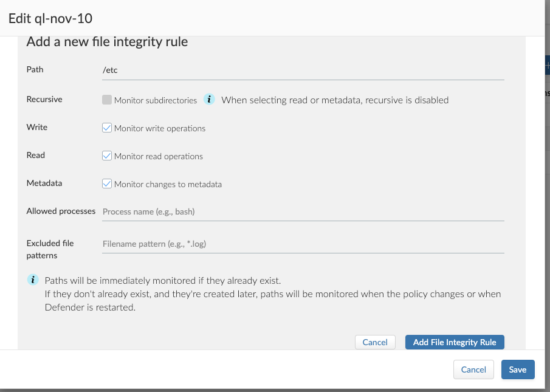Click the Metadata field label
Image resolution: width=550 pixels, height=392 pixels.
[x=44, y=183]
